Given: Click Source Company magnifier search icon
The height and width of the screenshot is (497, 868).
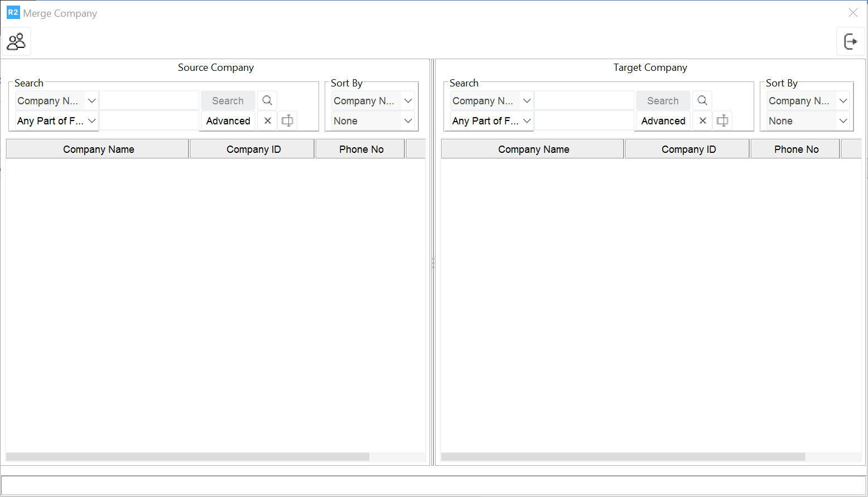Looking at the screenshot, I should click(267, 100).
